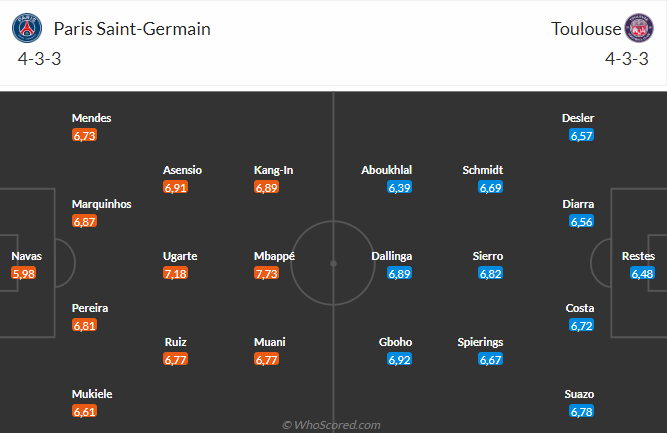Select Mbappé's 7.73 rating badge
667x433 pixels.
(x=266, y=273)
